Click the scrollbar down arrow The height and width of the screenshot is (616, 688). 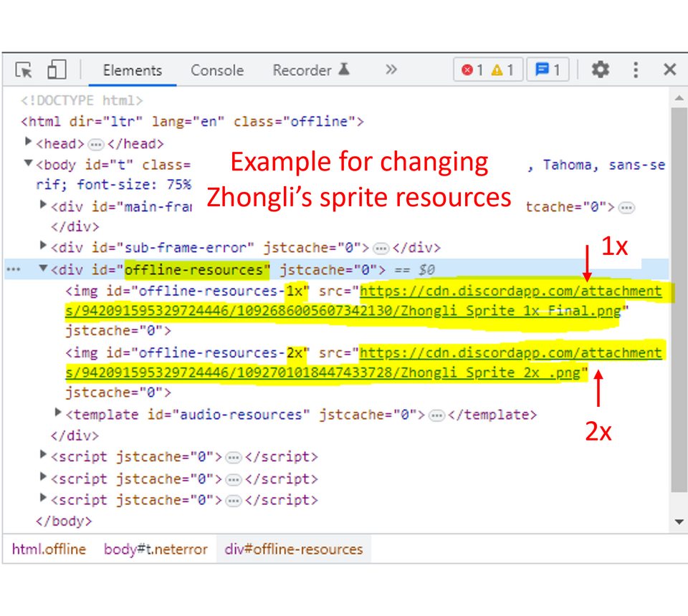pos(678,523)
